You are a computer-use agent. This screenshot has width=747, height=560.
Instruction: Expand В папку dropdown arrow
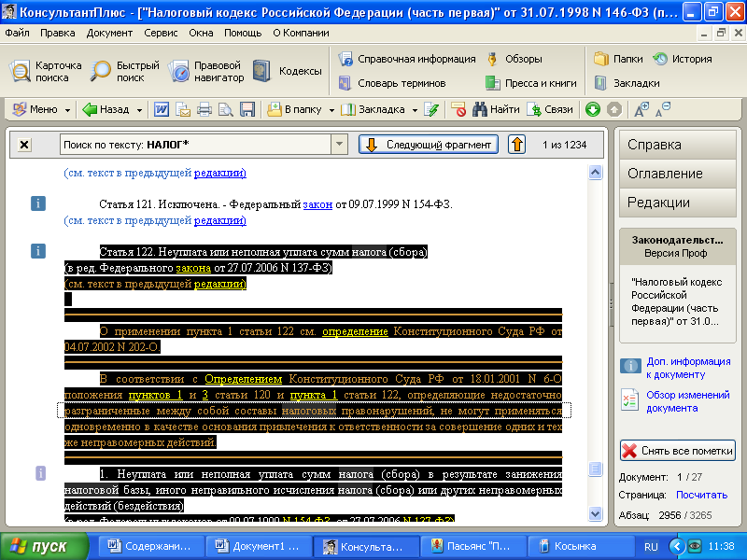point(331,110)
